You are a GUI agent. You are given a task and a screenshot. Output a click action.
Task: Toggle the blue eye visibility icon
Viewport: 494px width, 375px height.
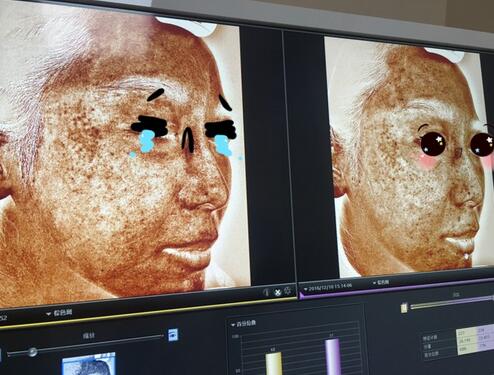pyautogui.click(x=173, y=335)
